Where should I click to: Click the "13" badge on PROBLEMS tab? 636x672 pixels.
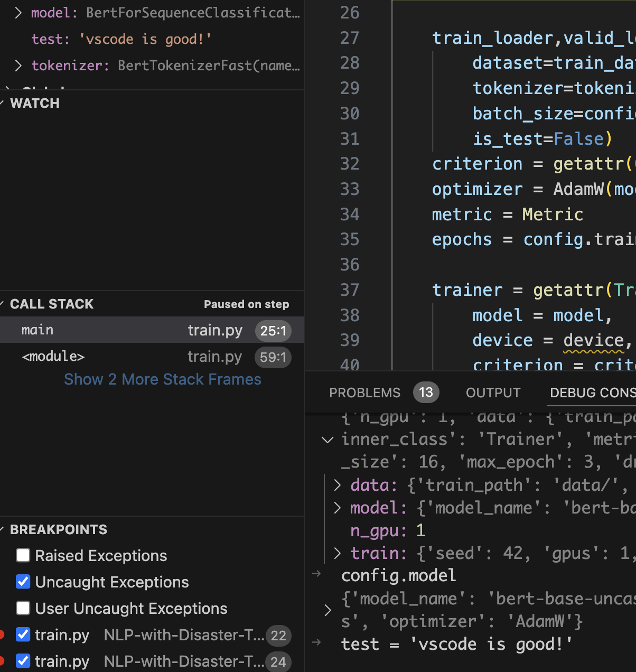coord(426,392)
